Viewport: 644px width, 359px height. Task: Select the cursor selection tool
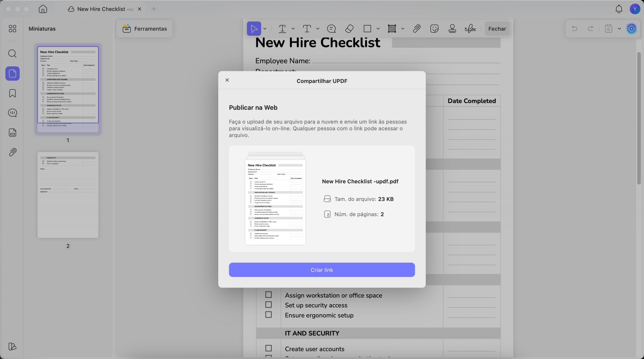254,29
